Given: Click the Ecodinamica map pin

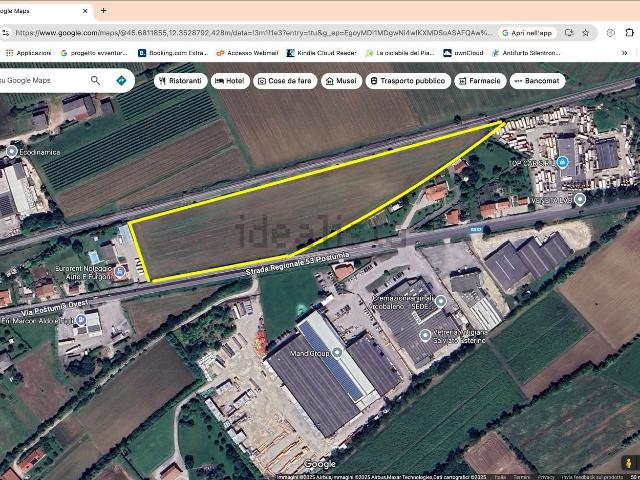Looking at the screenshot, I should click(x=12, y=151).
